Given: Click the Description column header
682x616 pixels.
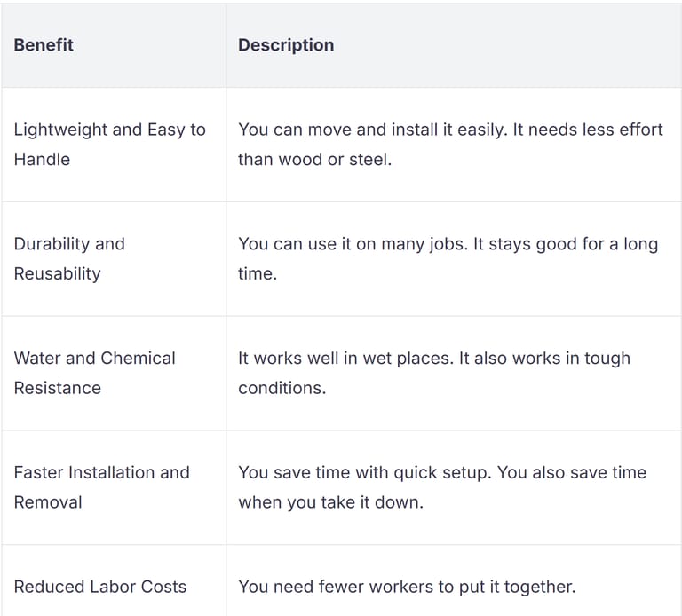Looking at the screenshot, I should click(286, 45).
